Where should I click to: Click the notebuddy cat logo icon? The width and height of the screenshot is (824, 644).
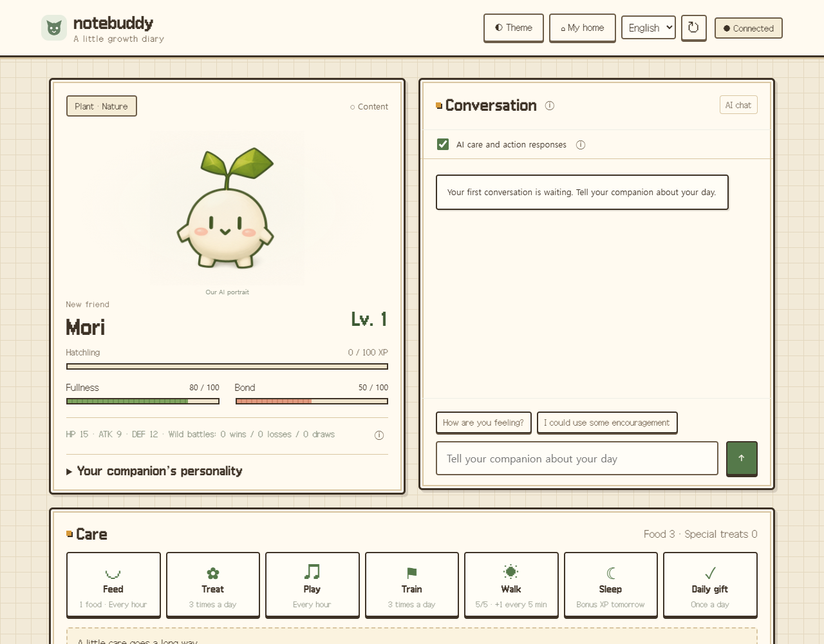[54, 28]
